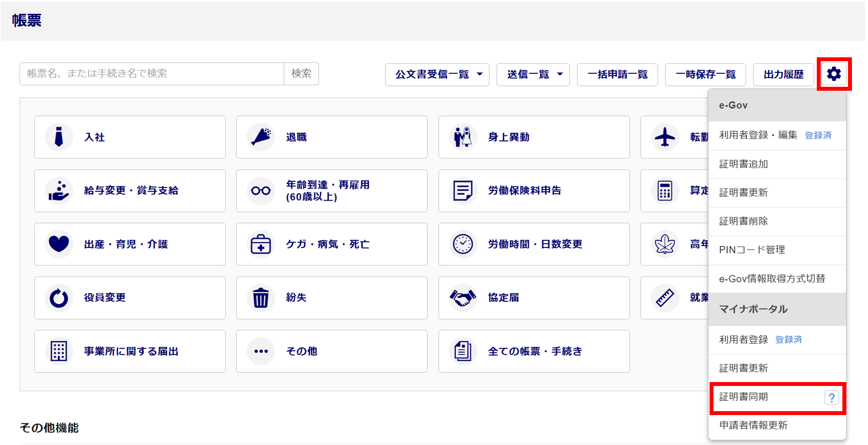Click the clock icon for 労働時間変更
The height and width of the screenshot is (445, 868).
tap(463, 244)
